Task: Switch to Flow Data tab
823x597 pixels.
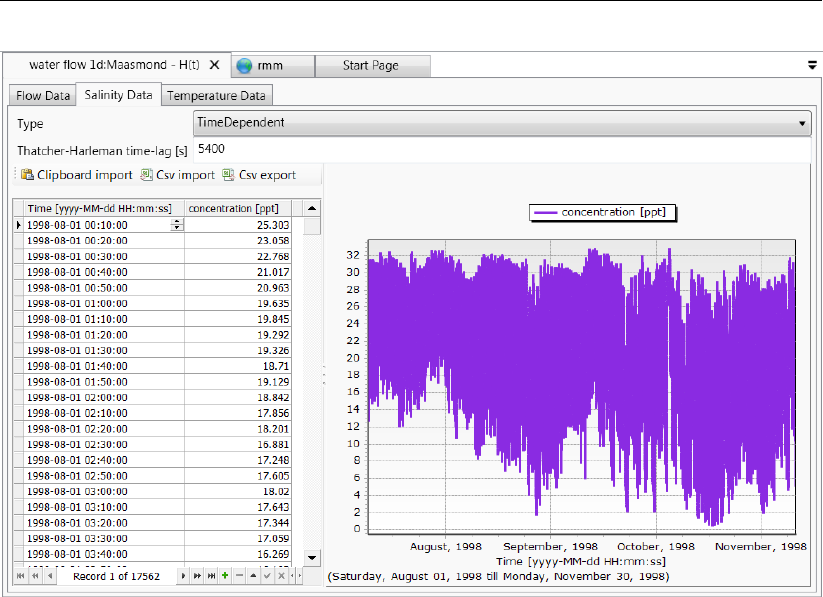Action: point(43,96)
